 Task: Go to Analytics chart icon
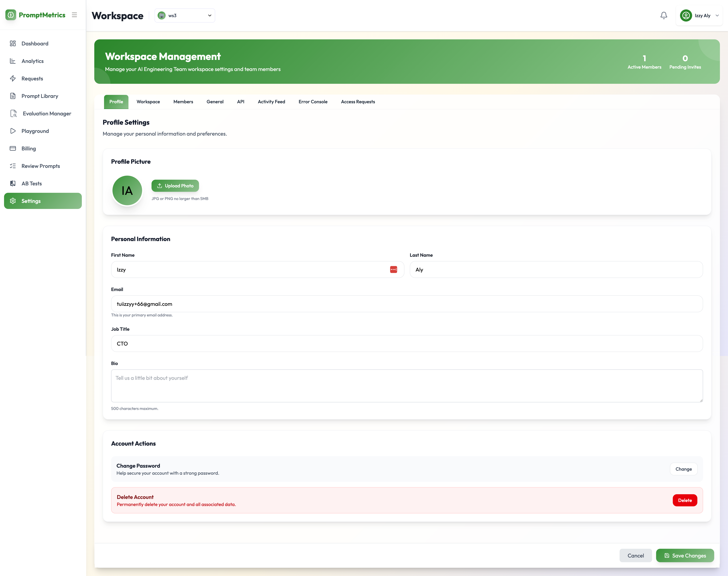point(13,61)
